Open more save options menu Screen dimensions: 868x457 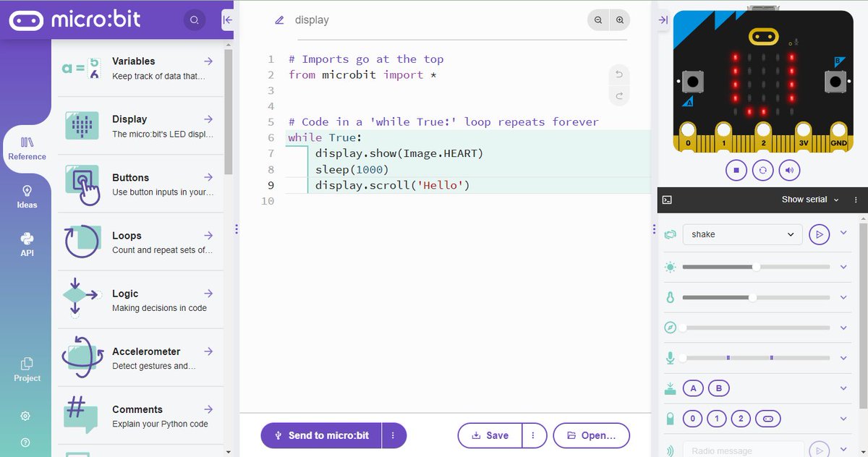click(533, 435)
